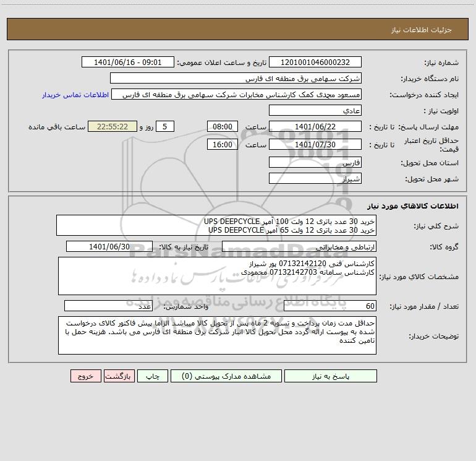Click the چاپ print button
Image resolution: width=476 pixels, height=461 pixels.
coord(153,376)
